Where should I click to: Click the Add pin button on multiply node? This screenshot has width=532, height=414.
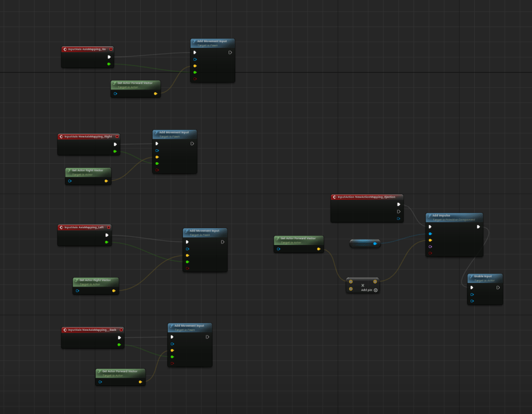point(376,290)
